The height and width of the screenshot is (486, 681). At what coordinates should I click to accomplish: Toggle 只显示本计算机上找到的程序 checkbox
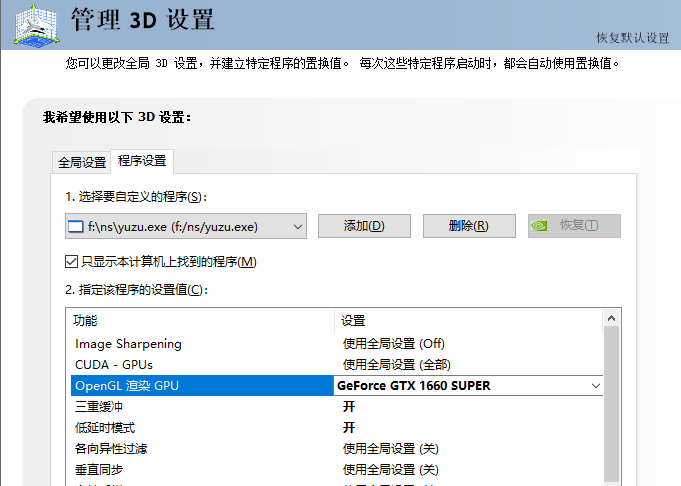[71, 261]
